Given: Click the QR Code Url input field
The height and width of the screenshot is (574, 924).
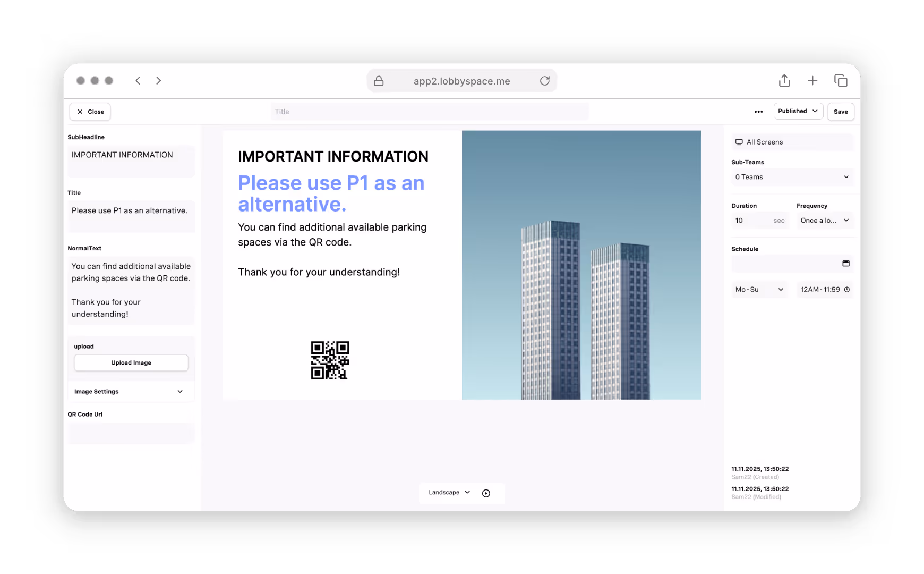Looking at the screenshot, I should tap(131, 433).
